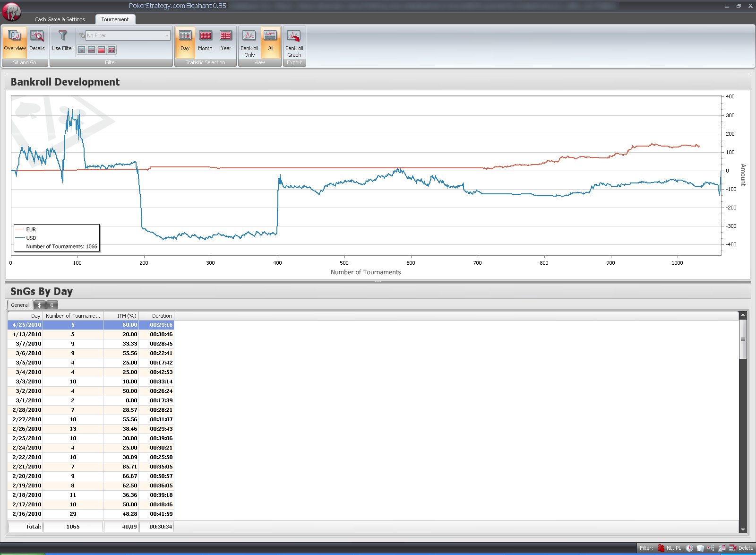Click the filter icon beside No Filter box
This screenshot has height=555, width=756.
click(x=81, y=35)
